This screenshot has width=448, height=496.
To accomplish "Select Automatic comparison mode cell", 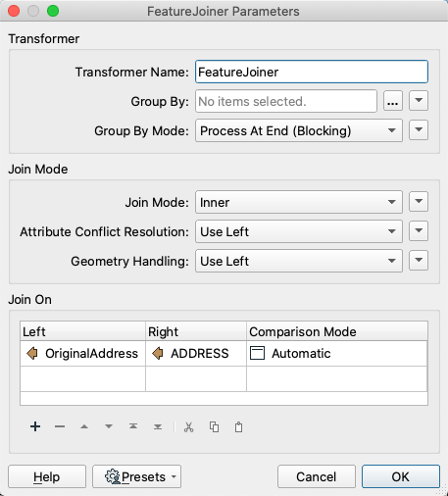I will [x=336, y=354].
